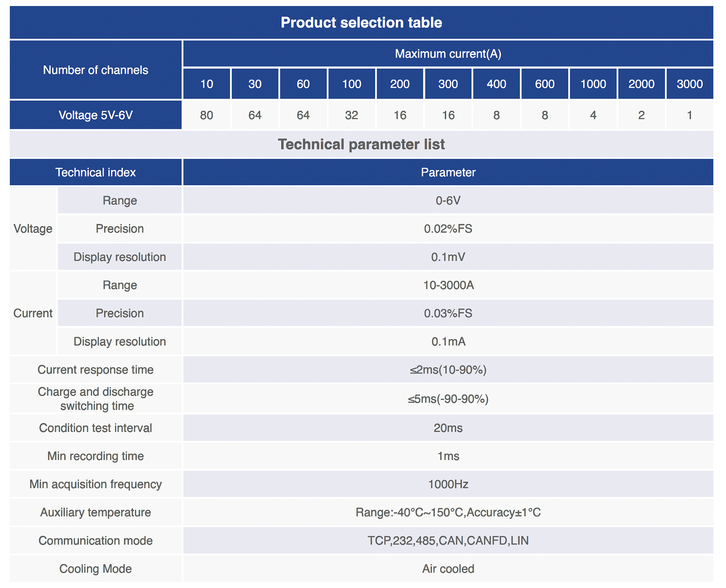This screenshot has height=588, width=726.
Task: Click the Technical parameter list heading
Action: click(361, 144)
